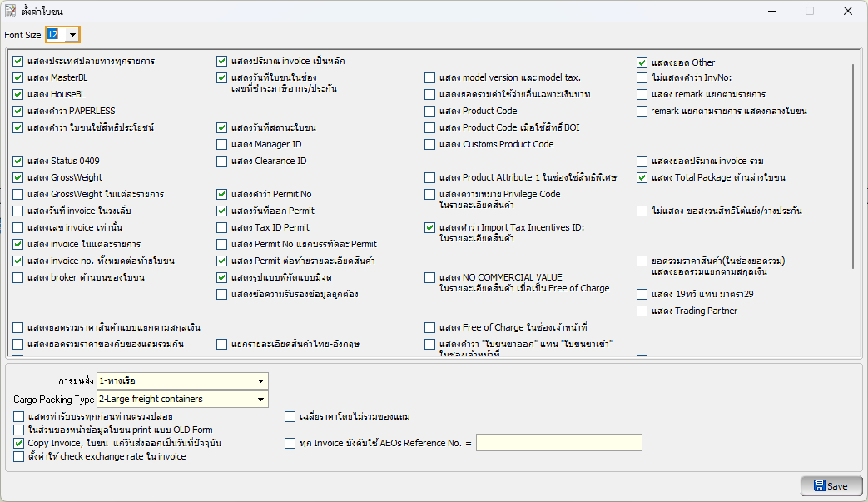Enable the แสดง Trading Partner checkbox
Viewport: 868px width, 502px height.
[642, 311]
